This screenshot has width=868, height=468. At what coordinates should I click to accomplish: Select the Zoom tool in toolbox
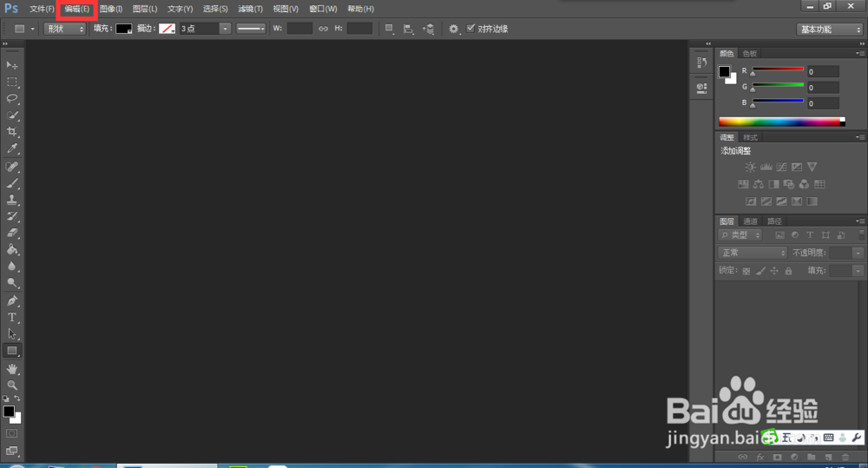(x=11, y=386)
